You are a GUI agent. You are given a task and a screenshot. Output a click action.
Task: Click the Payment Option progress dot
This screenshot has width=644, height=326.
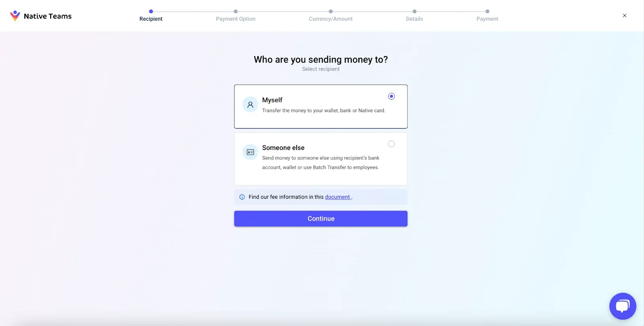click(x=236, y=11)
